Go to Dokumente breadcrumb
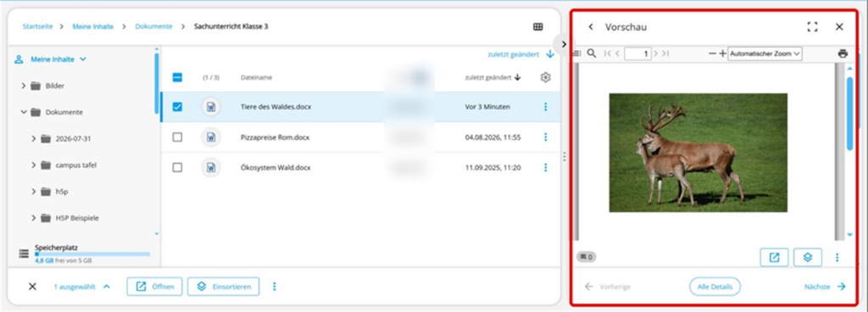 tap(153, 26)
